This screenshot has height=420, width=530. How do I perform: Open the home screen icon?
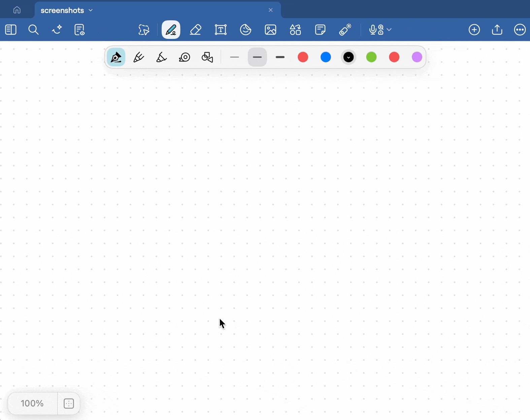click(x=17, y=10)
